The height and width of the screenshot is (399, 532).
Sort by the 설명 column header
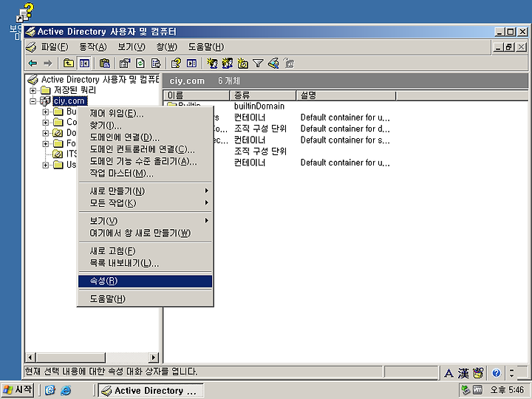[346, 95]
